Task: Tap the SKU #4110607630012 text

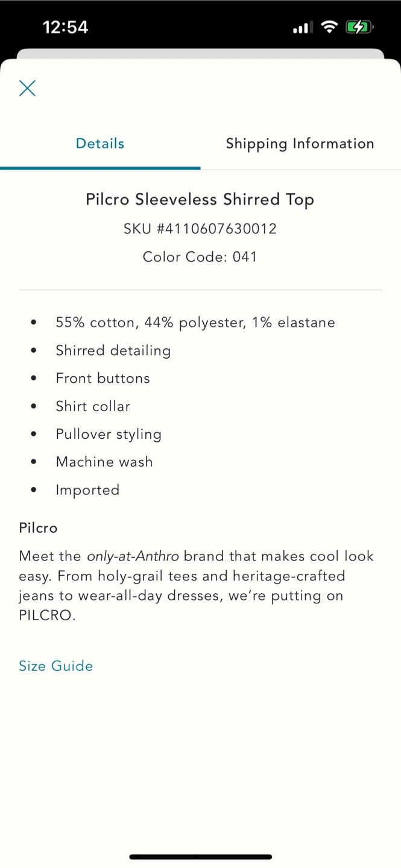Action: 200,229
